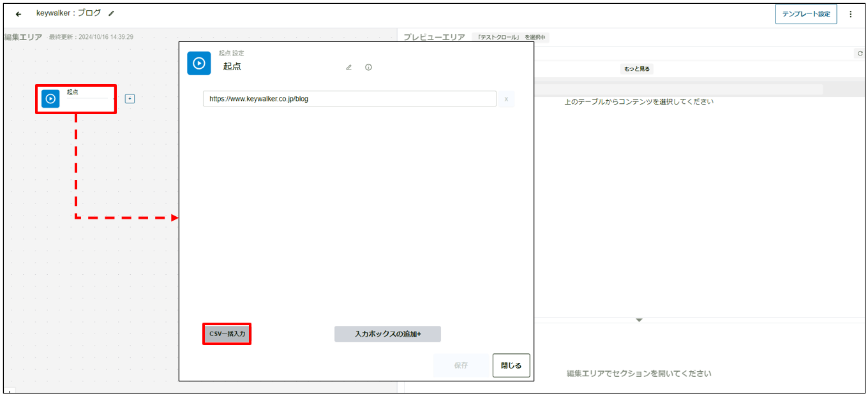Click the 編集エリア heading
Screen dimensions: 868x396
pyautogui.click(x=24, y=37)
